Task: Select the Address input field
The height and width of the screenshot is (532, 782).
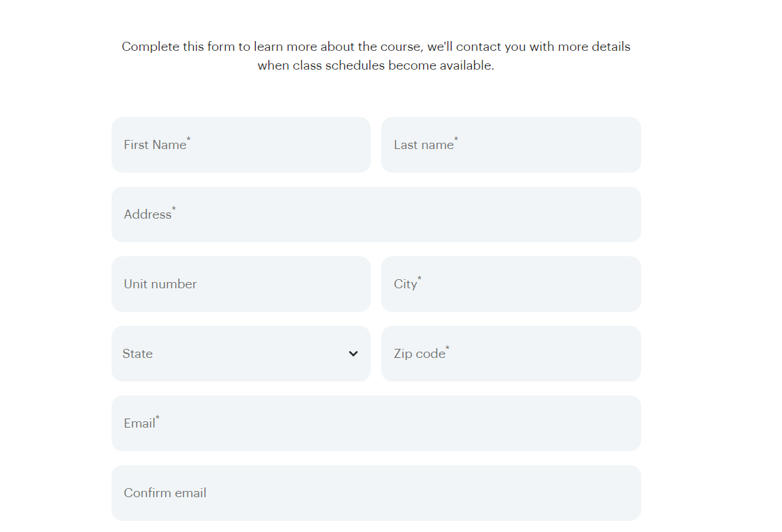Action: point(376,214)
